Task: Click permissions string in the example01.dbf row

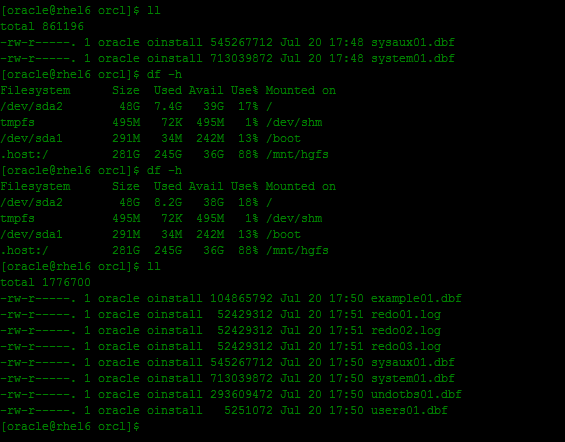Action: click(x=38, y=299)
